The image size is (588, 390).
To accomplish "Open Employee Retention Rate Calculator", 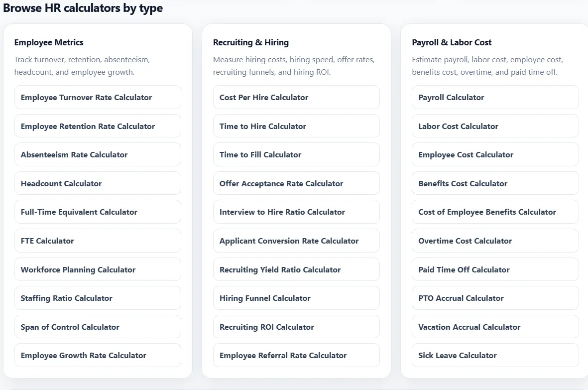I will (98, 126).
